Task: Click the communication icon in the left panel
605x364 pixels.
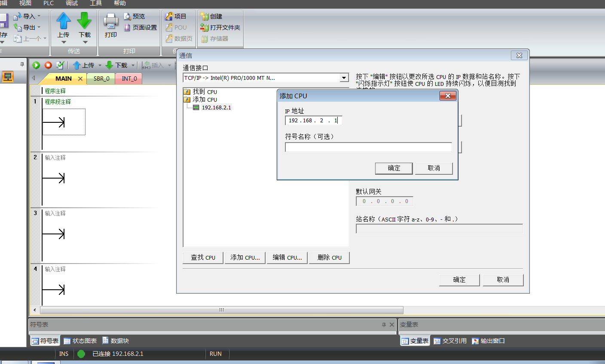Action: click(8, 77)
